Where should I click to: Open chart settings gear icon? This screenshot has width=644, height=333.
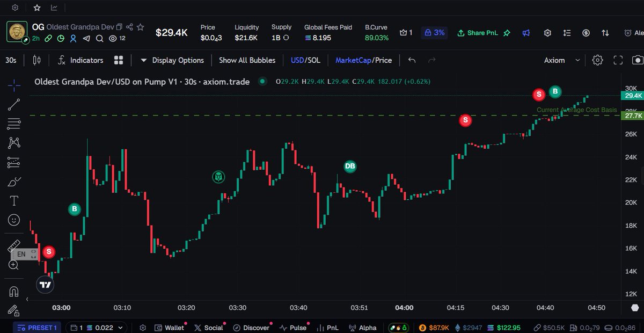[x=598, y=60]
